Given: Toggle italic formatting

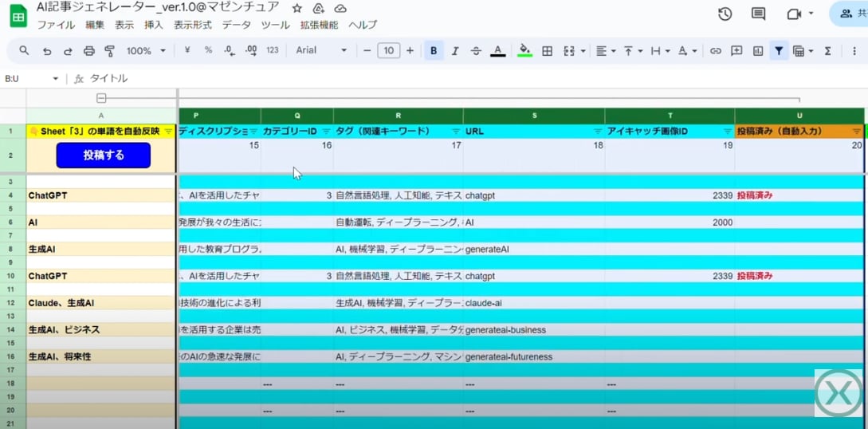Looking at the screenshot, I should pyautogui.click(x=455, y=51).
